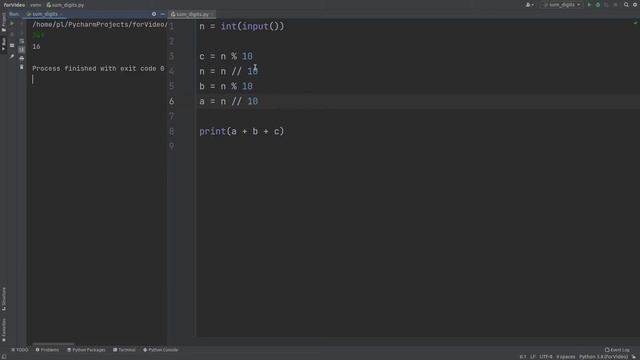Click inspection status checkmark at editor top right
The image size is (640, 360).
point(635,23)
